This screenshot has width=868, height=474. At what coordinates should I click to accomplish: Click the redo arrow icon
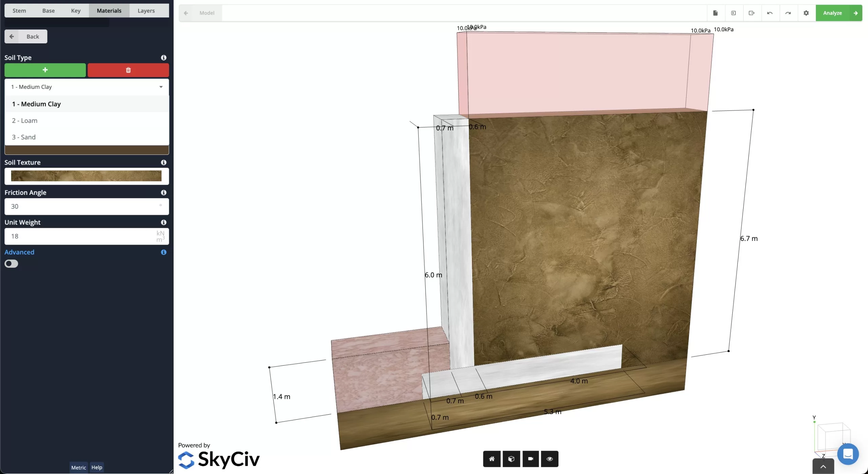(788, 13)
